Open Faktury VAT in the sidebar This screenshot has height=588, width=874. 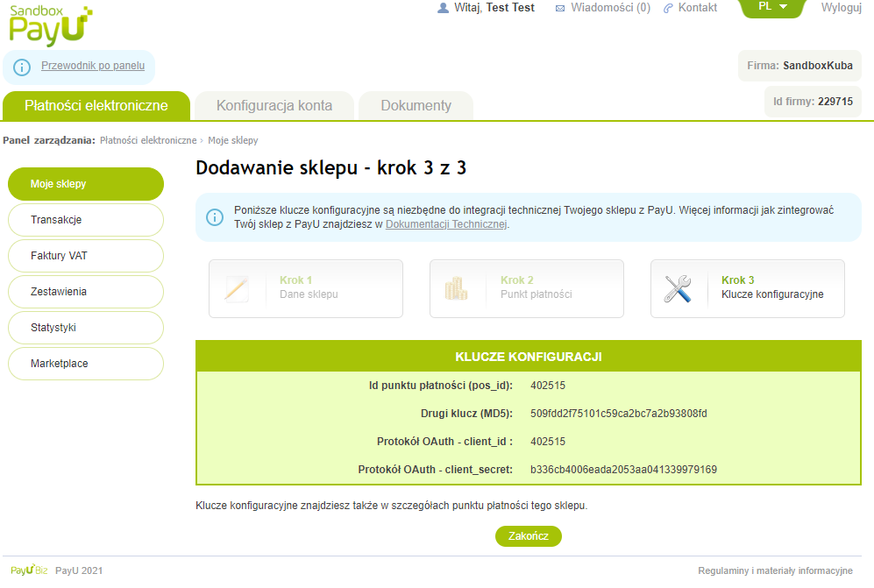coord(86,256)
